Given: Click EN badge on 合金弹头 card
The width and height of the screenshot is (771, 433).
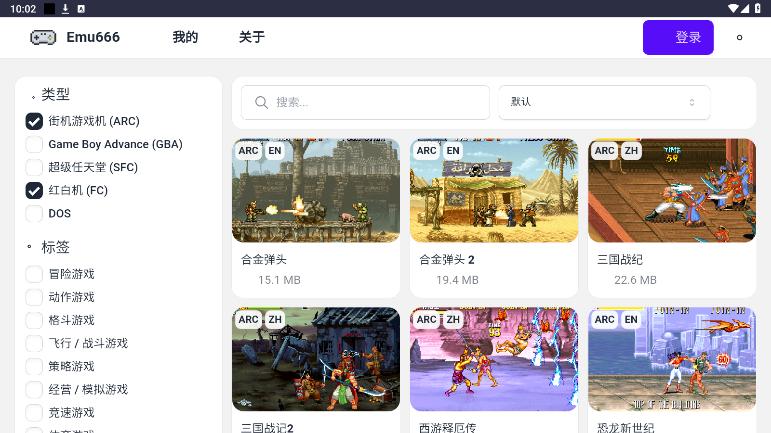Looking at the screenshot, I should coord(275,151).
